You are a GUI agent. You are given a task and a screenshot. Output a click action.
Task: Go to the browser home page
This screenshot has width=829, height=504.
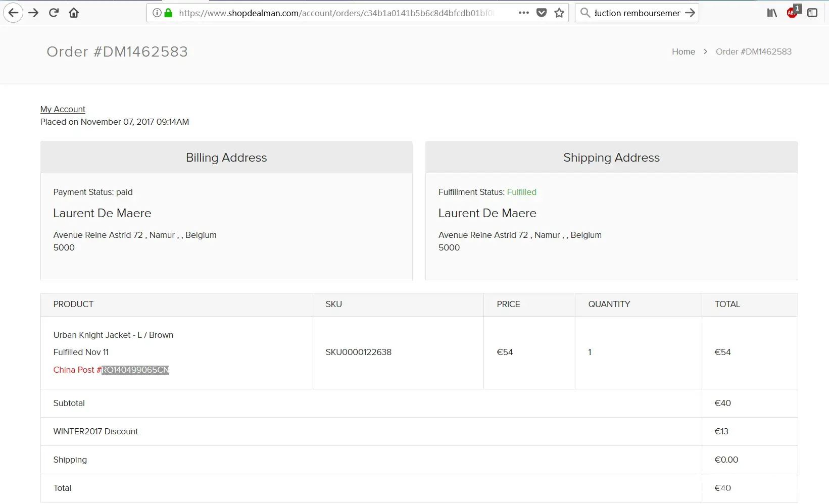pos(74,13)
